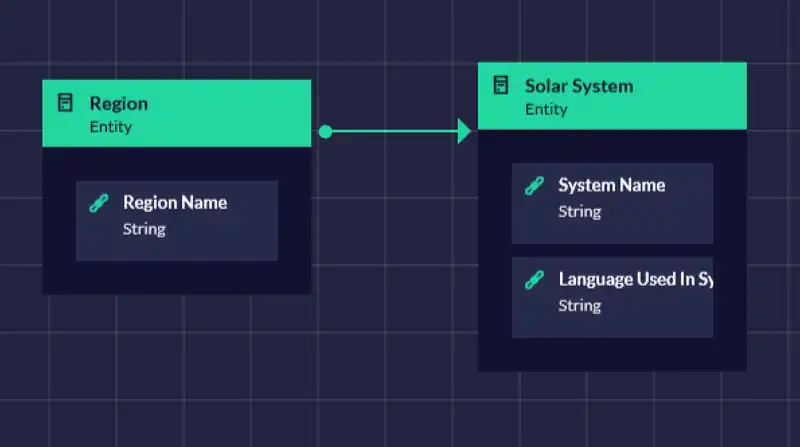Image resolution: width=800 pixels, height=447 pixels.
Task: Click the Entity subtitle under Region
Action: coord(110,127)
